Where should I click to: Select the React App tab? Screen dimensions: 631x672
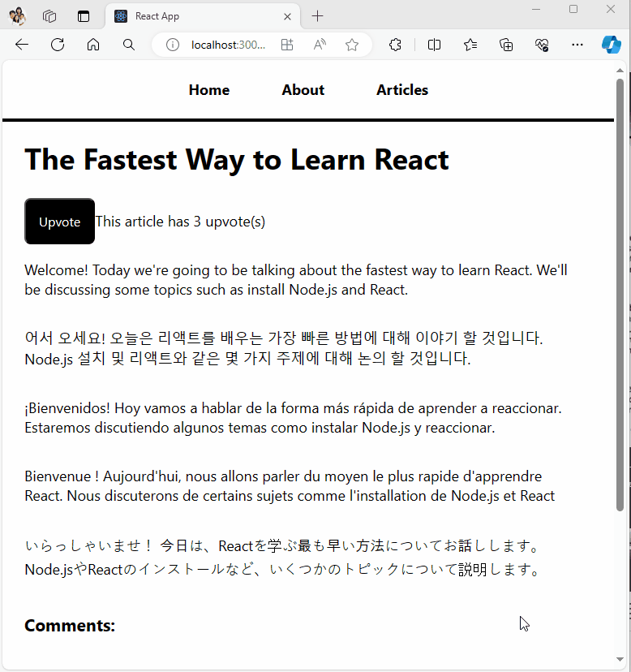(x=203, y=16)
